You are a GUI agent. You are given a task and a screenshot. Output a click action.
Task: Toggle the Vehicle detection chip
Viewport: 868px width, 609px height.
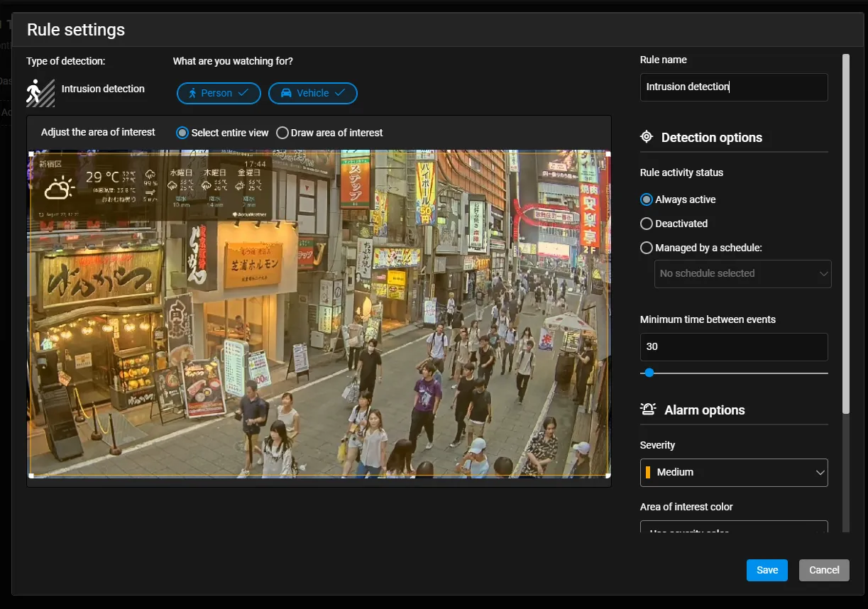(313, 93)
